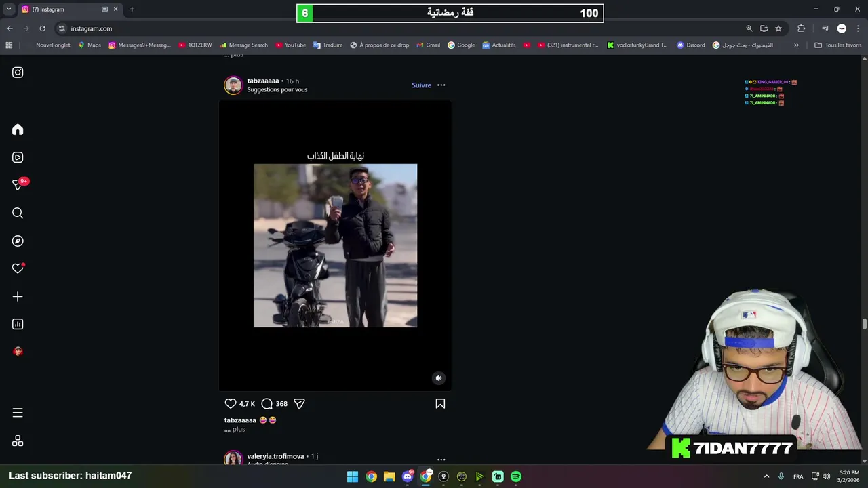This screenshot has height=488, width=868.
Task: Like the tabzaaaaa post
Action: point(231,403)
